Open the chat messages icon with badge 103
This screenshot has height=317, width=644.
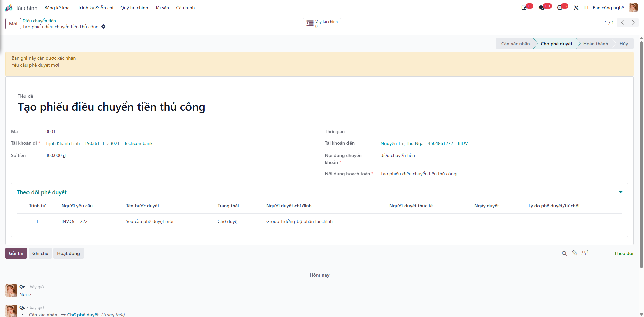click(541, 8)
